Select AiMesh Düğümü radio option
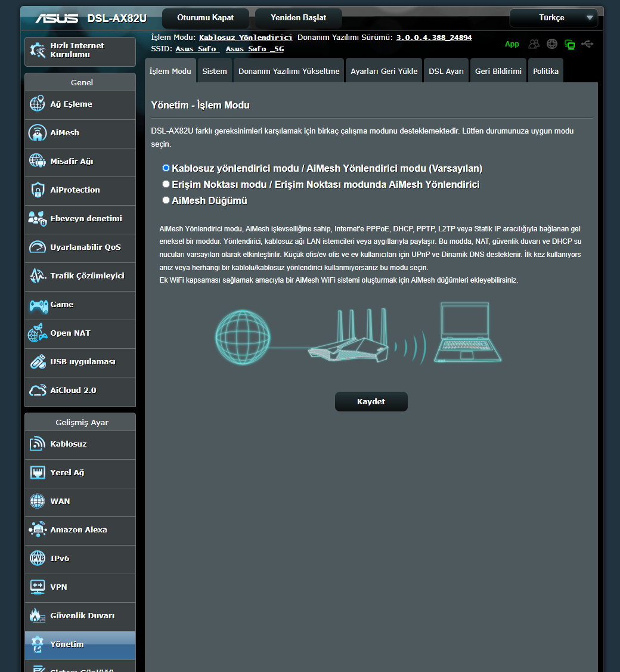 166,200
